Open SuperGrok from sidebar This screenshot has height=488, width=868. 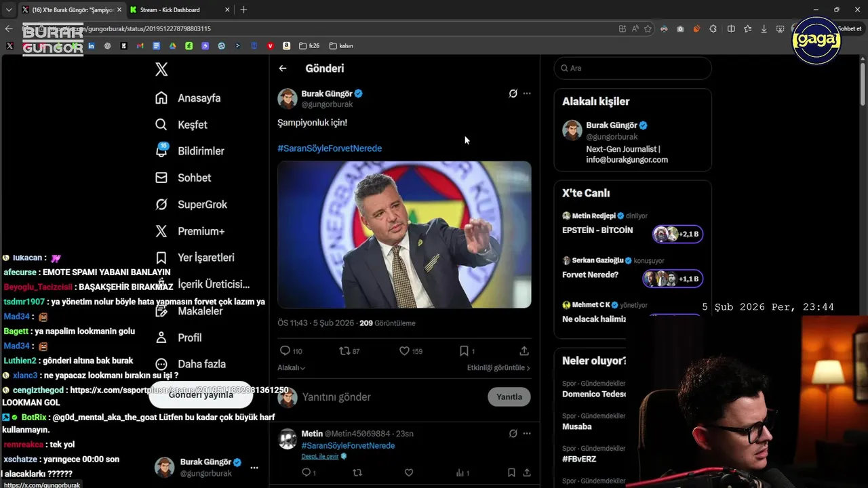pyautogui.click(x=191, y=204)
